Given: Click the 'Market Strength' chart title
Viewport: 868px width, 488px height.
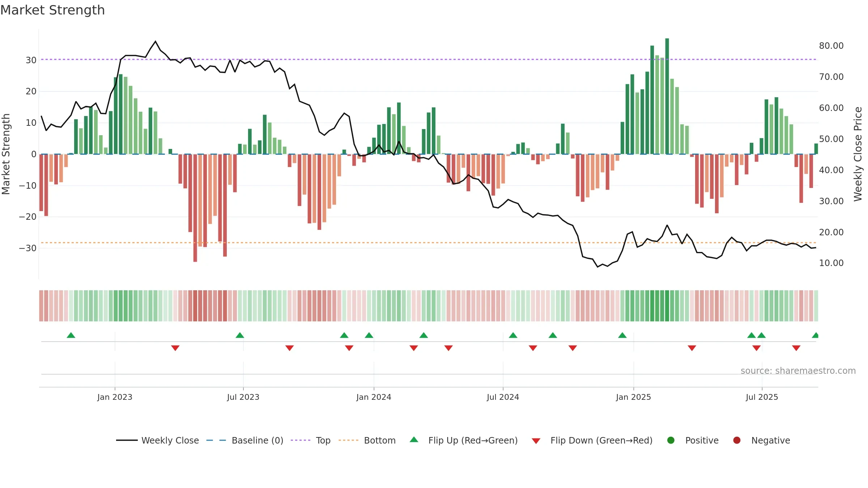Looking at the screenshot, I should pos(52,10).
